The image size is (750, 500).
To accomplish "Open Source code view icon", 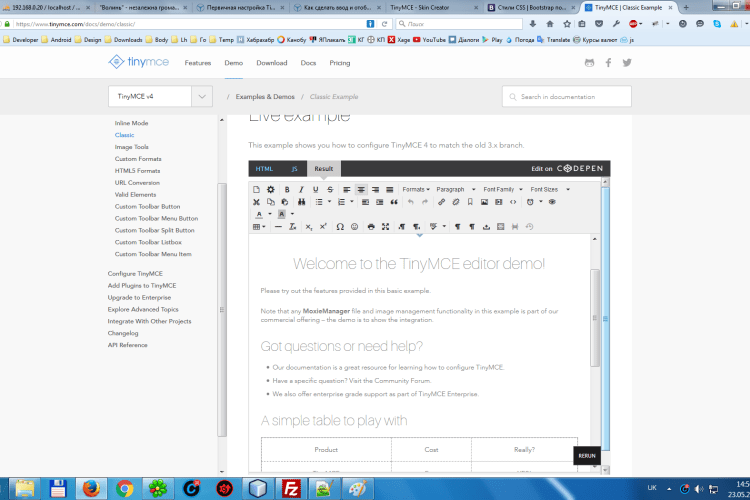I will (x=513, y=202).
